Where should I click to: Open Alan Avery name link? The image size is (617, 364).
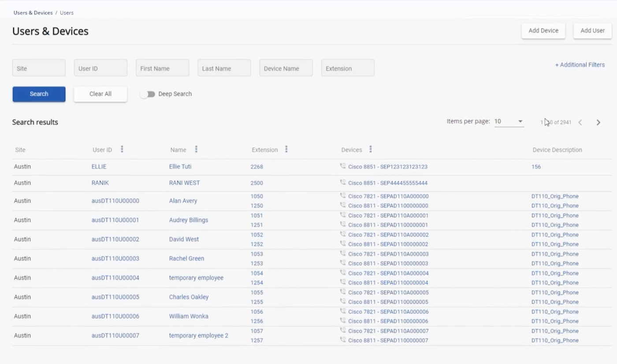[x=183, y=201]
